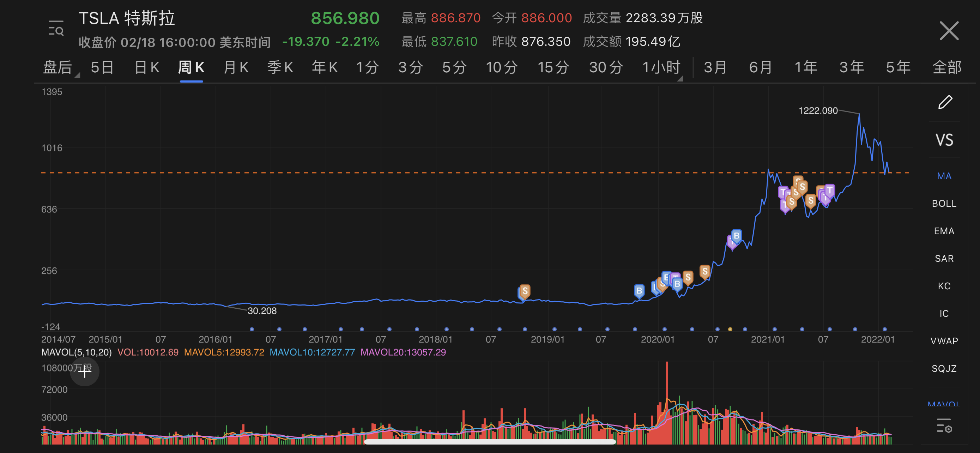Viewport: 980px width, 453px height.
Task: Apply the KC indicator
Action: [x=945, y=286]
